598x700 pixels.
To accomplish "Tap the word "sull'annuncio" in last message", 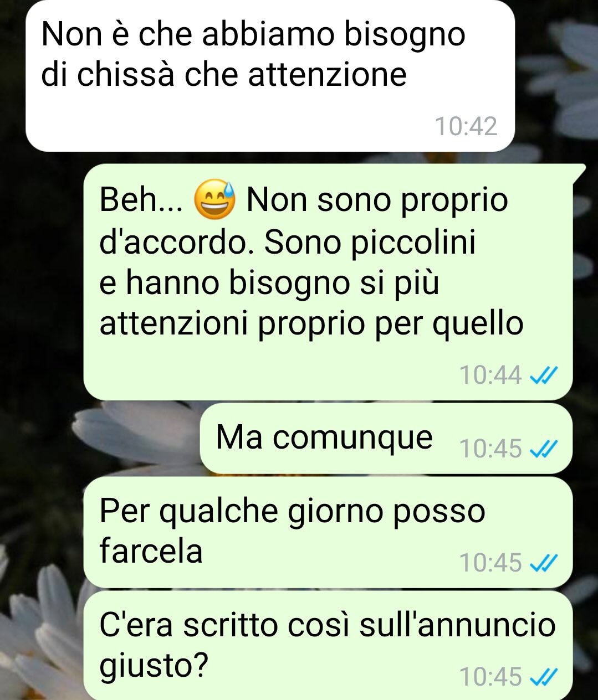I will [457, 625].
